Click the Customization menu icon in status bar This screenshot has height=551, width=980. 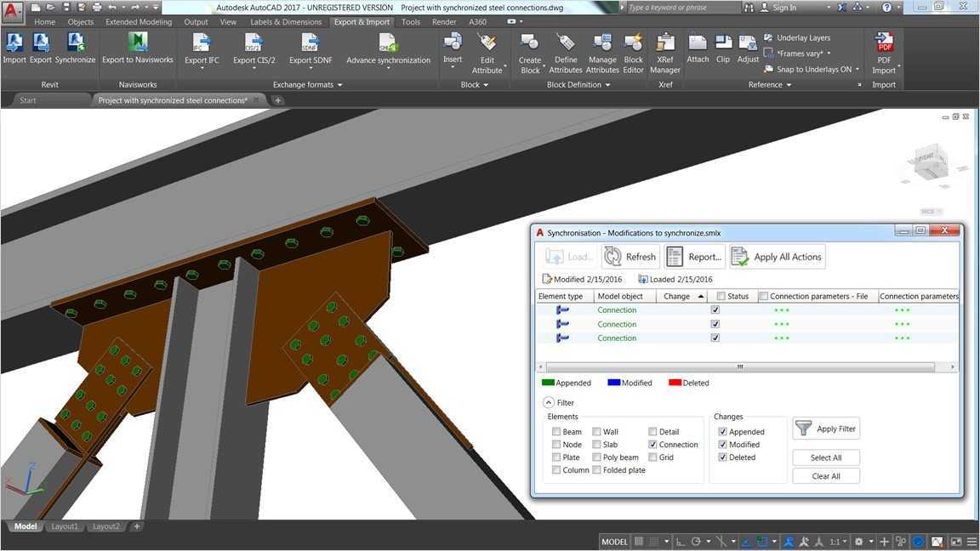[971, 542]
